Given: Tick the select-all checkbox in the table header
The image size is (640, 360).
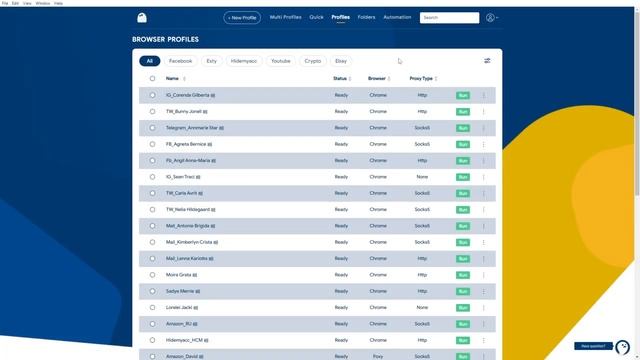Looking at the screenshot, I should 152,78.
